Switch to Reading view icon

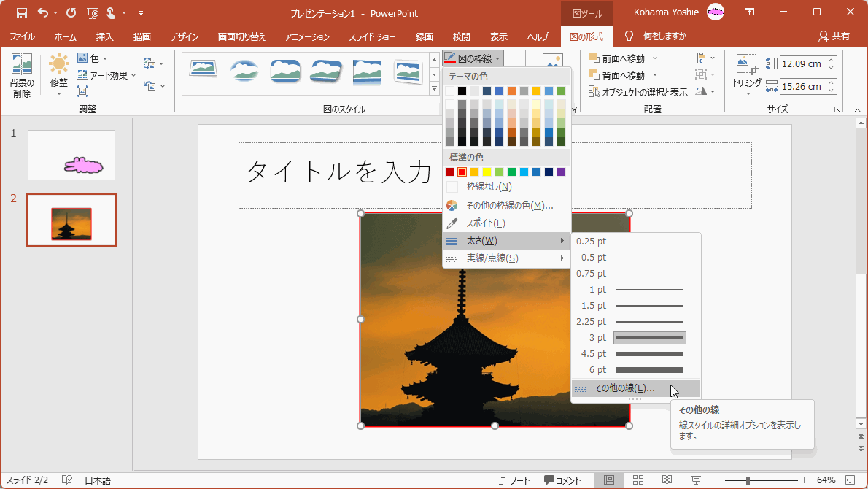coord(667,480)
